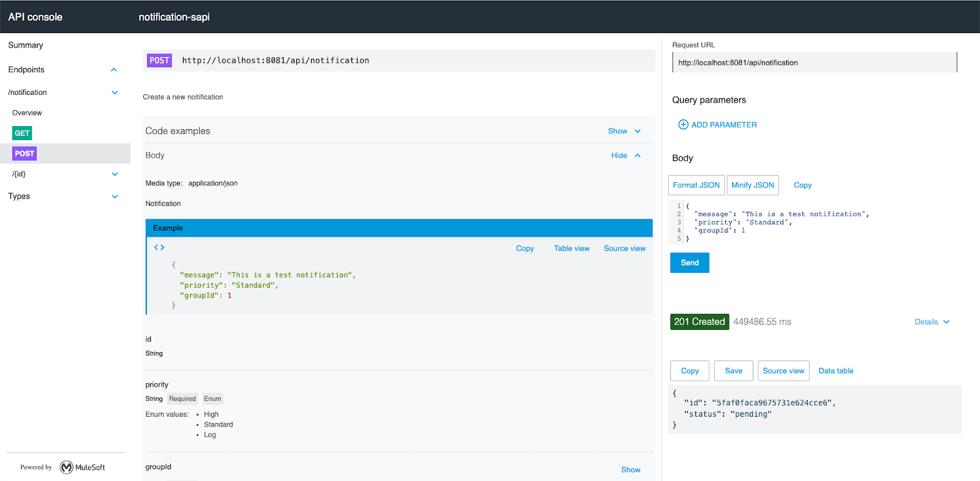Click the Minify JSON button
The width and height of the screenshot is (980, 481).
(x=752, y=185)
